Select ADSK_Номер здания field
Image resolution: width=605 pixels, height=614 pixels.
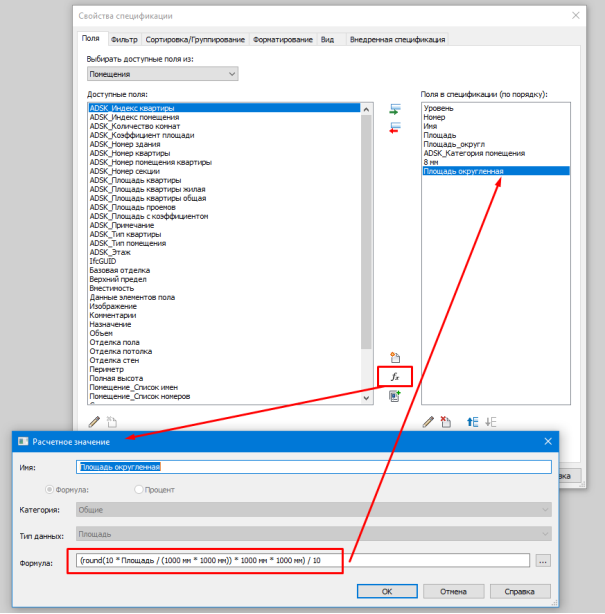pyautogui.click(x=224, y=144)
